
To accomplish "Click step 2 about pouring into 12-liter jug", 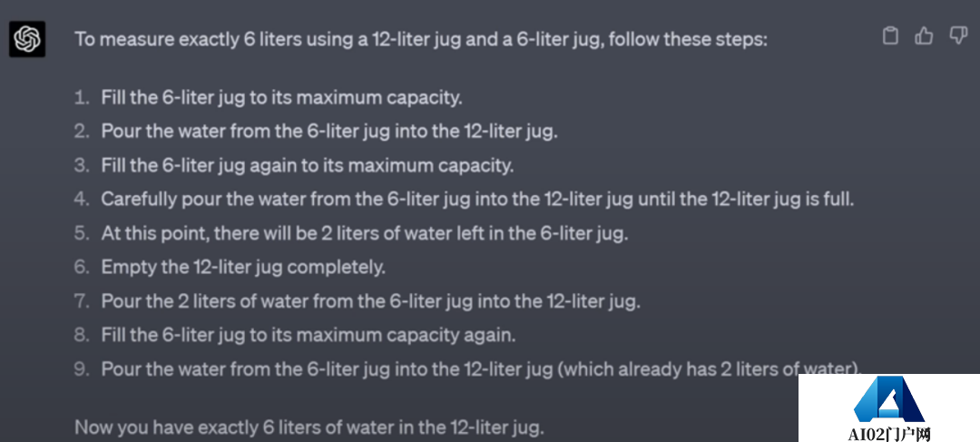I will [328, 131].
